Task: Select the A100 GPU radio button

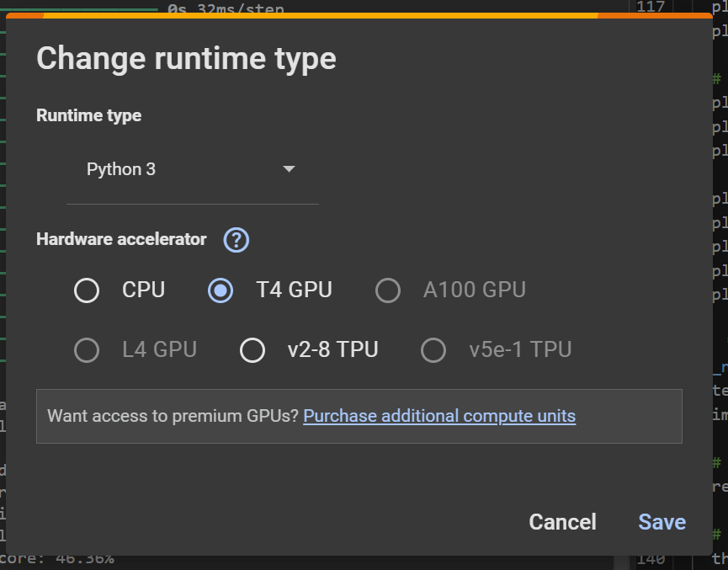Action: click(387, 290)
